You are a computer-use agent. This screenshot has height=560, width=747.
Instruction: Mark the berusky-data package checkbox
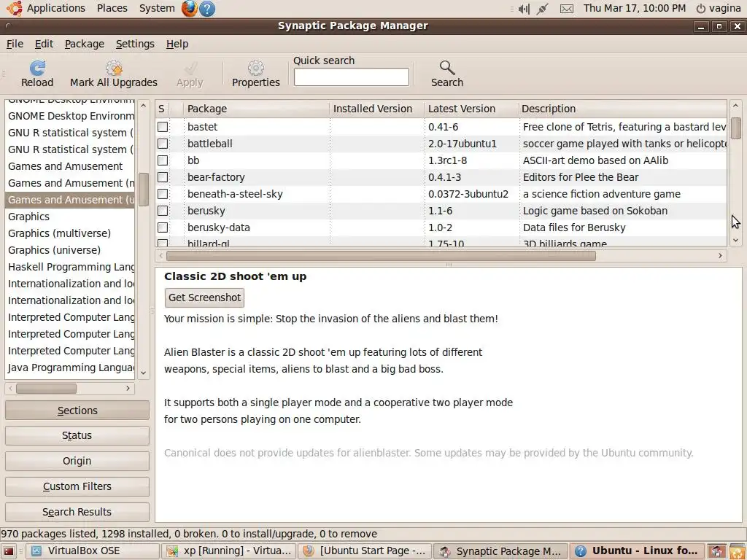163,227
